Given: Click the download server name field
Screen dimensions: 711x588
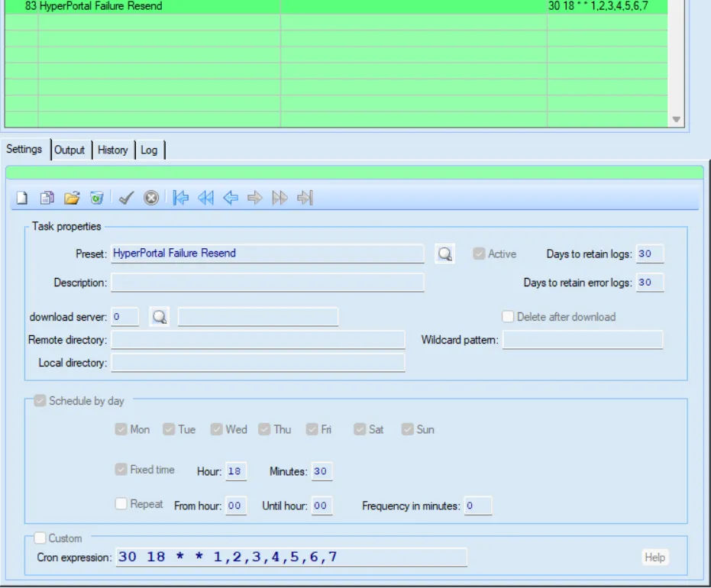Looking at the screenshot, I should point(258,317).
